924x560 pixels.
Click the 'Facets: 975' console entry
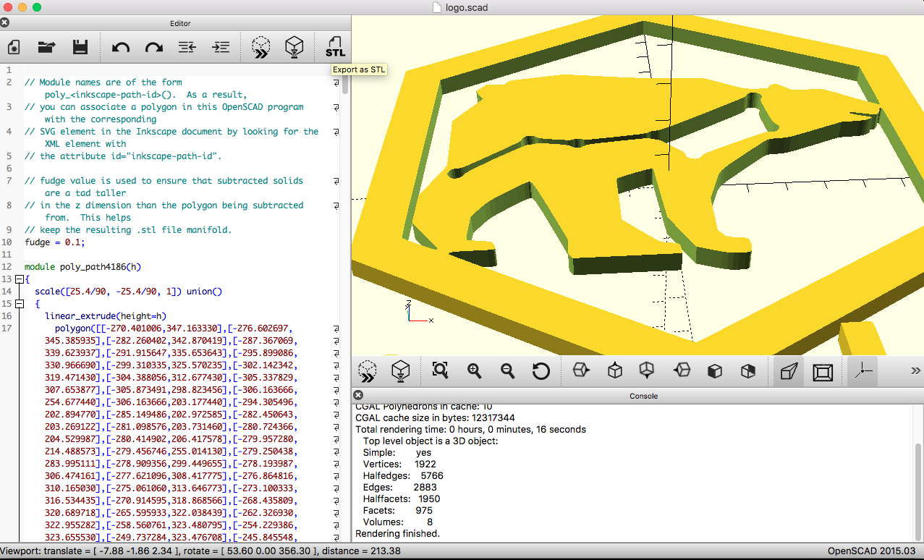[x=398, y=511]
